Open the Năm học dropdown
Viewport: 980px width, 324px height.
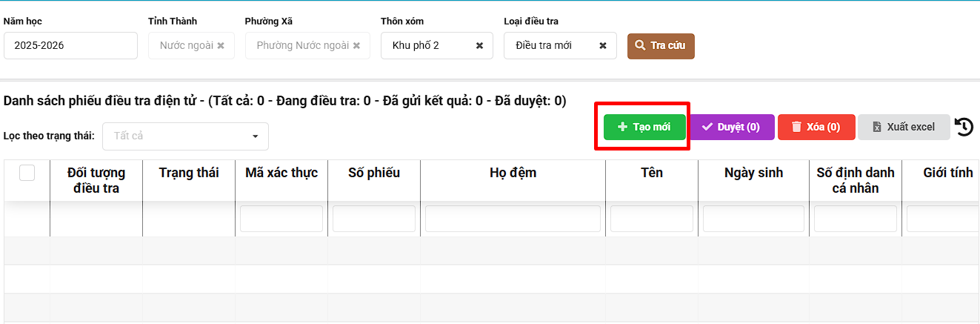(x=70, y=46)
